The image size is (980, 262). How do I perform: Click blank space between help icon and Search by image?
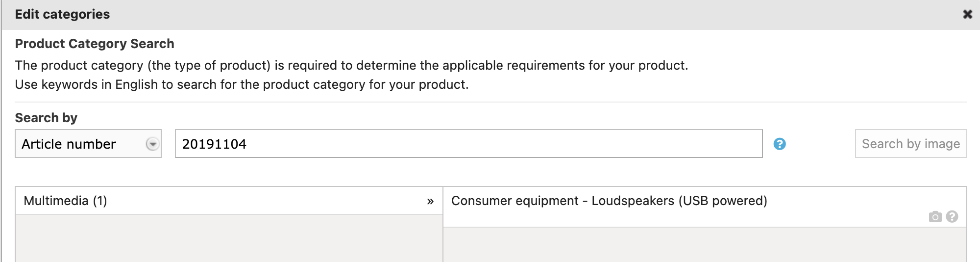click(821, 144)
